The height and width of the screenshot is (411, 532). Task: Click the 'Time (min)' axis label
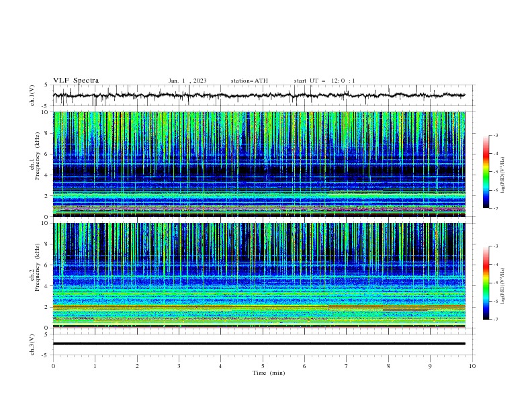click(x=269, y=373)
